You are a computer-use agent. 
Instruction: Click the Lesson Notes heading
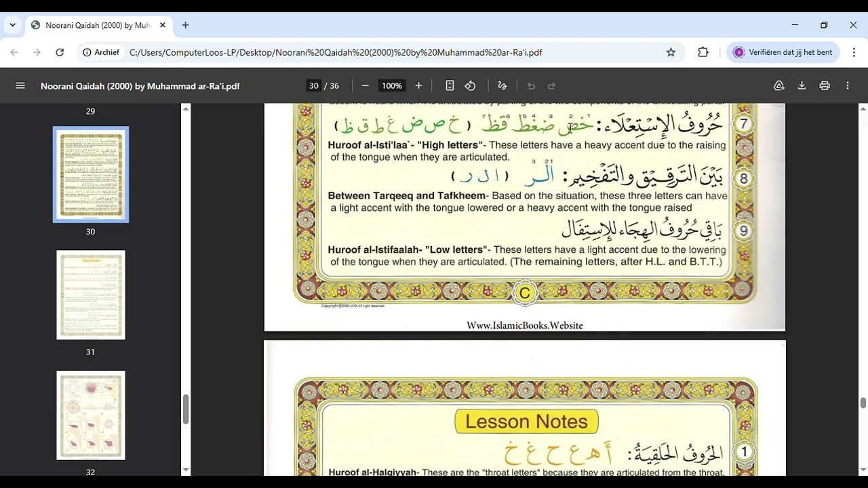[x=527, y=422]
